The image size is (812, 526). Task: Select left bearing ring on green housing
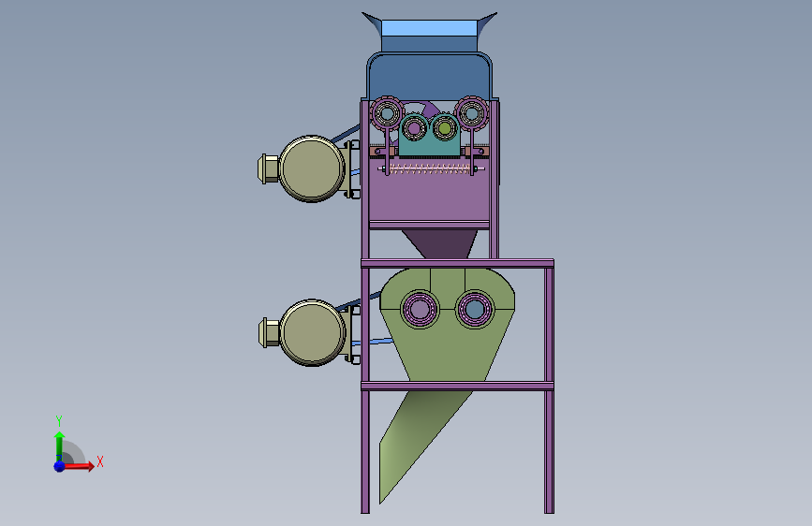tap(420, 309)
